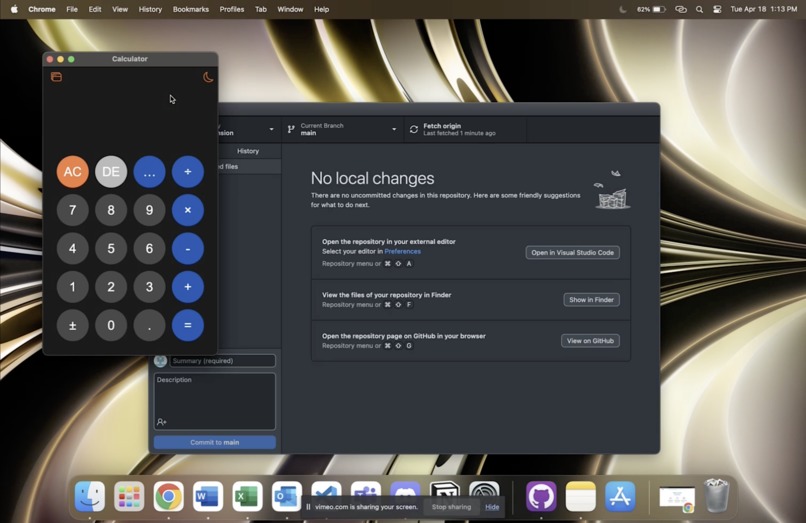Image resolution: width=806 pixels, height=523 pixels.
Task: Toggle Calculator dark mode moon icon
Action: 208,77
